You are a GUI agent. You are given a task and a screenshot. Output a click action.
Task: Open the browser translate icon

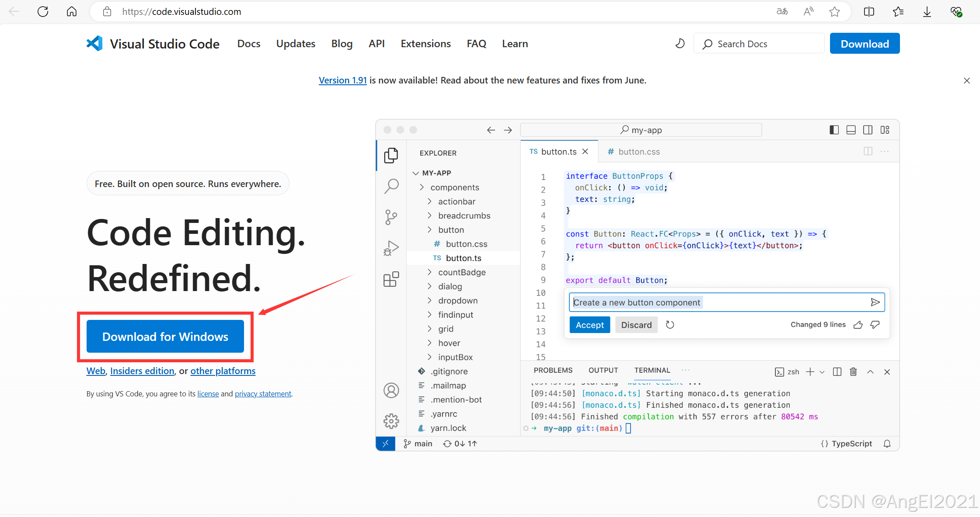(x=782, y=12)
